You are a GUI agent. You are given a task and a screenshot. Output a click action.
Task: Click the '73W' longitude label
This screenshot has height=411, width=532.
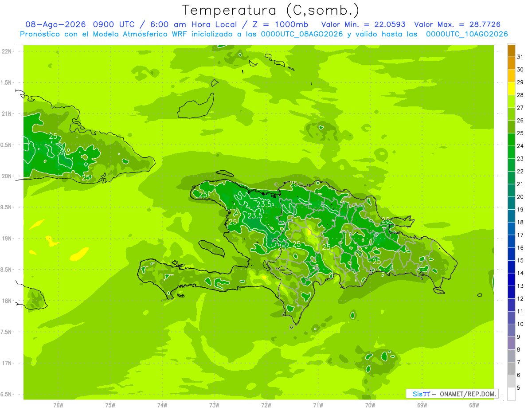[x=214, y=405]
